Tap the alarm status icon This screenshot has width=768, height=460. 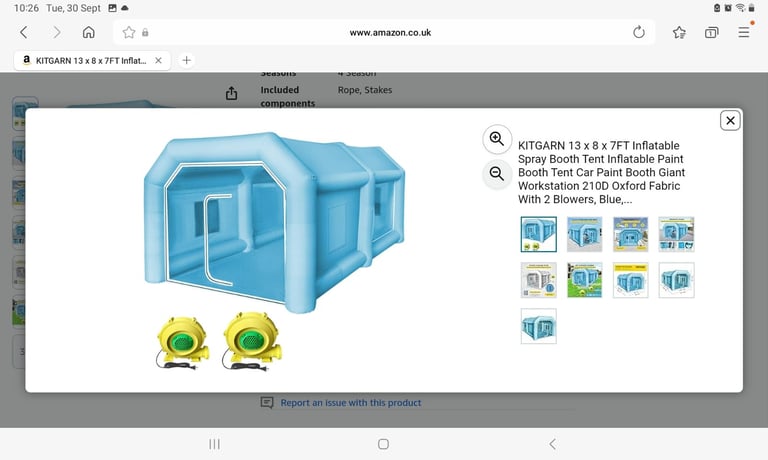728,8
